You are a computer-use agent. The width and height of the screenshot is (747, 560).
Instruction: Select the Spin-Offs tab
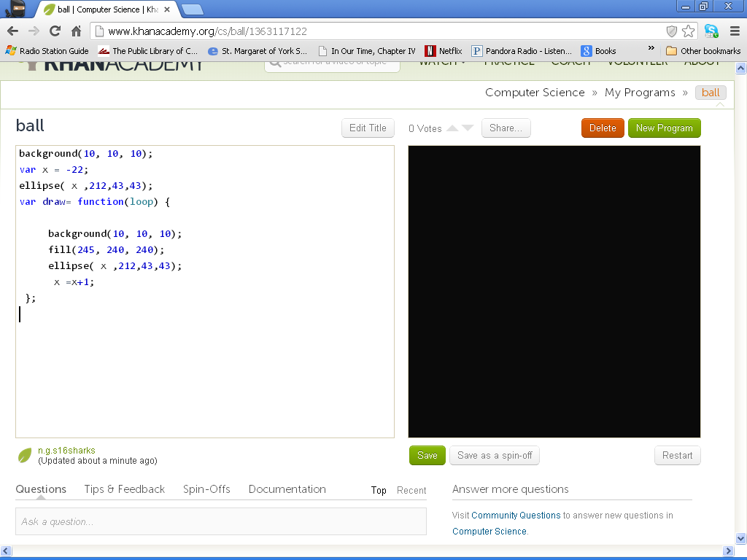(206, 489)
